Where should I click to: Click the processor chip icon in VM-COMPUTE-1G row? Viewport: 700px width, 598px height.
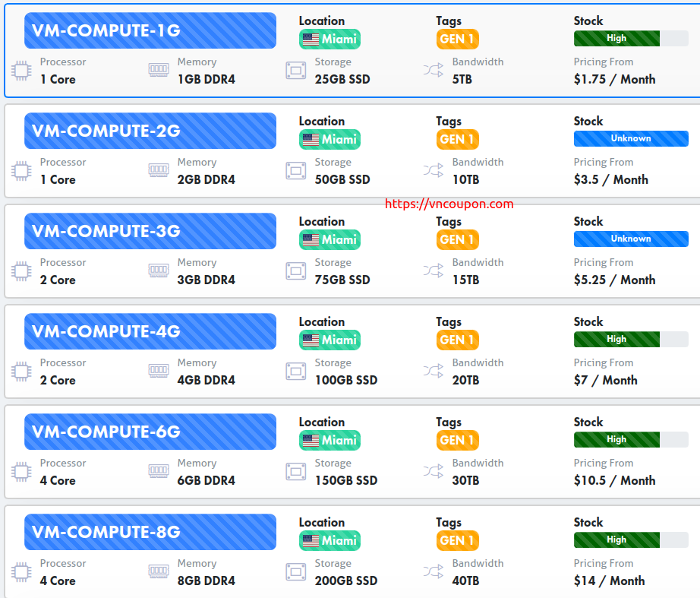click(x=21, y=71)
